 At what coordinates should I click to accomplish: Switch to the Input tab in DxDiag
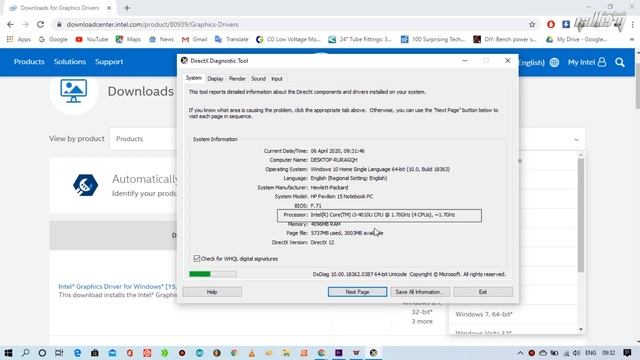coord(277,79)
